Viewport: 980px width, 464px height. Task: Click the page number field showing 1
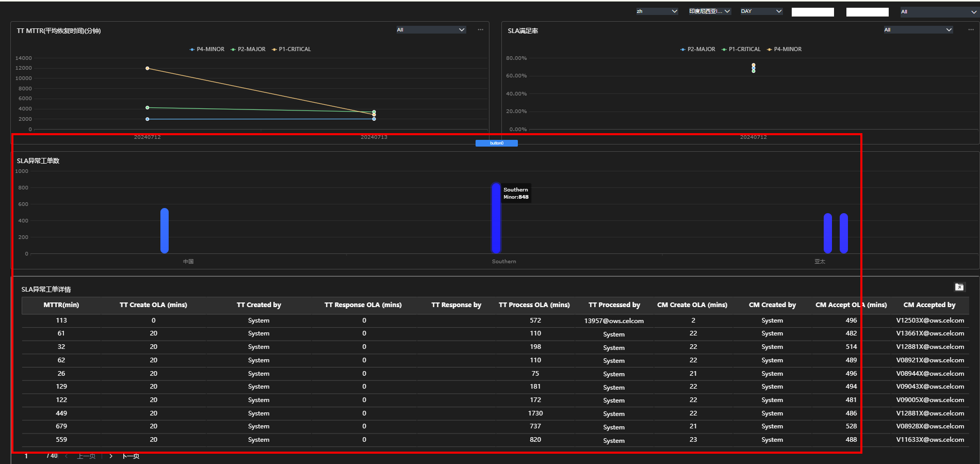[26, 456]
